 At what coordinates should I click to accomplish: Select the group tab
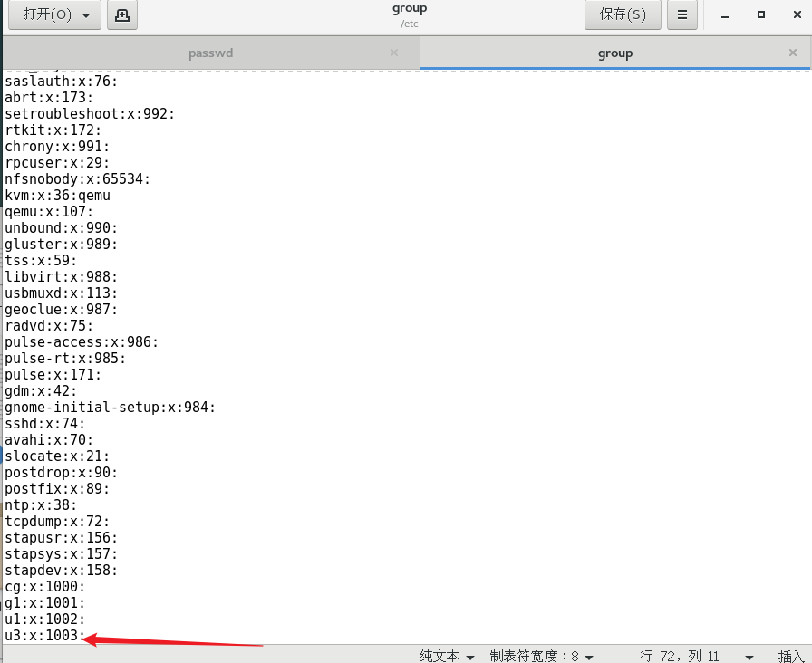(615, 53)
